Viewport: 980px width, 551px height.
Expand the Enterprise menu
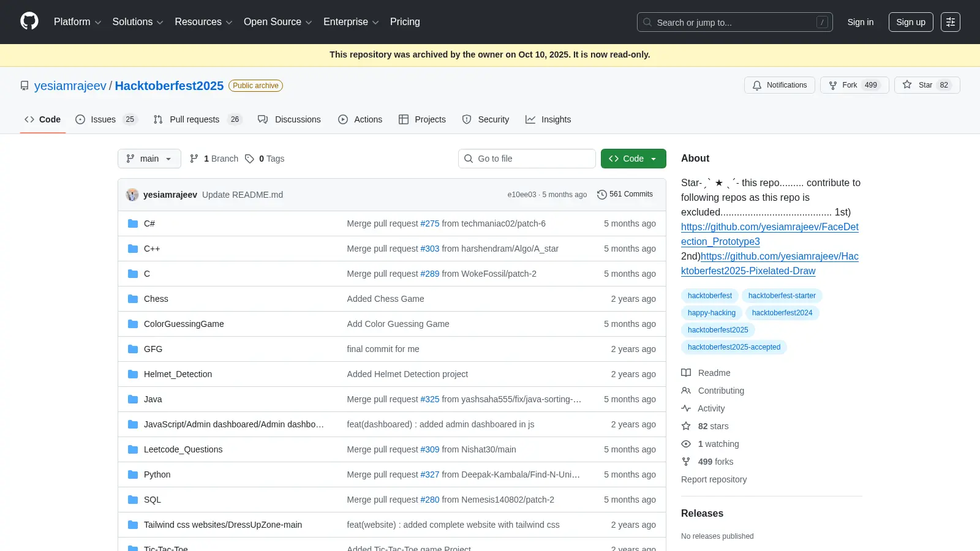click(x=351, y=22)
